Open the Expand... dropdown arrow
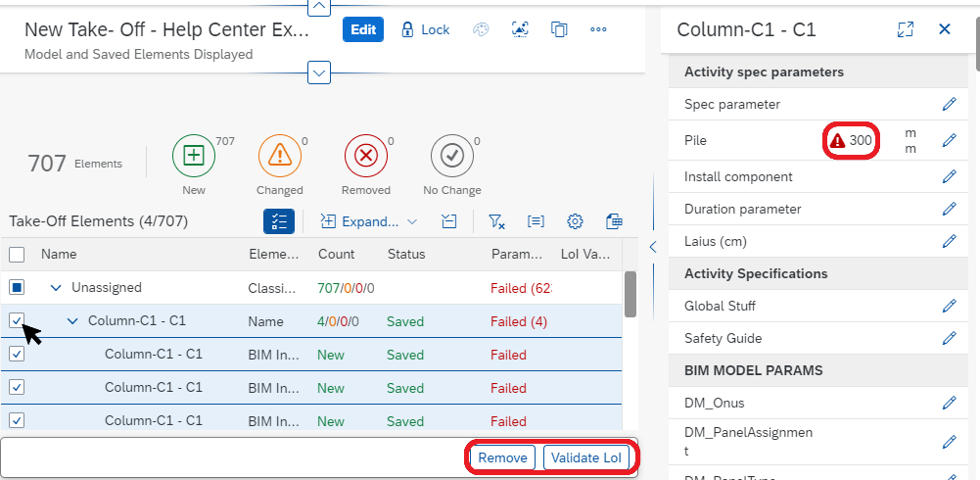980x480 pixels. 412,221
